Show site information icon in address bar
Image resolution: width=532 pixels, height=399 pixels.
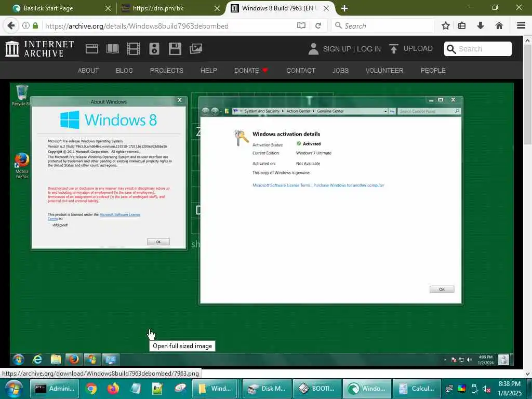coord(26,26)
